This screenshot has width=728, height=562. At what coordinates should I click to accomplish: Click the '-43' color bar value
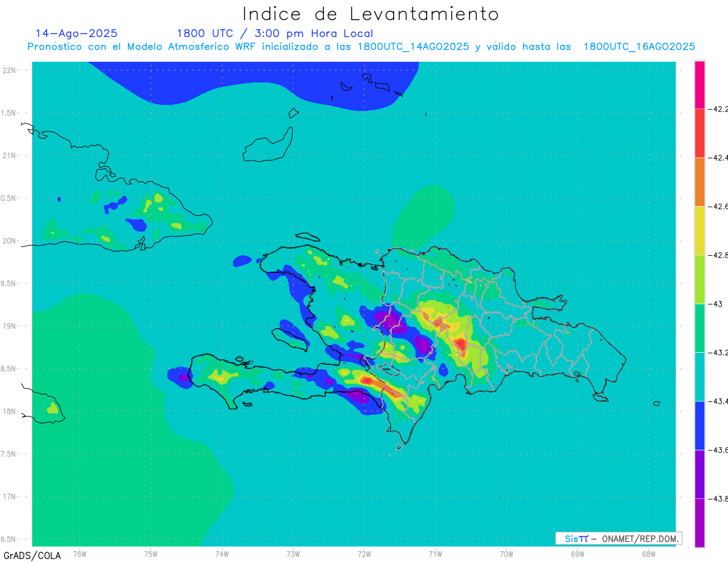[716, 304]
